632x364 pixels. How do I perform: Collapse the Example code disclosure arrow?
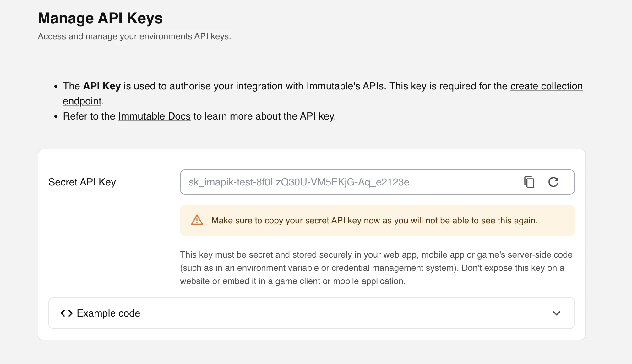coord(557,313)
